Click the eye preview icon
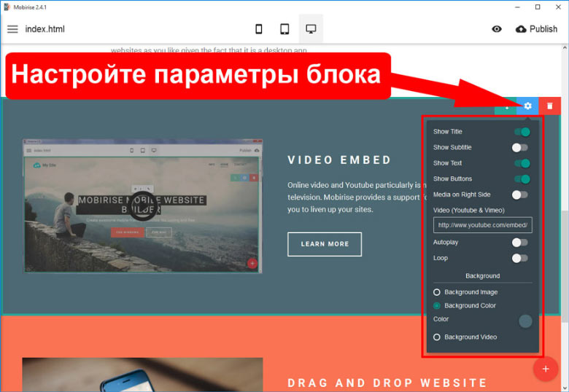 [x=497, y=29]
